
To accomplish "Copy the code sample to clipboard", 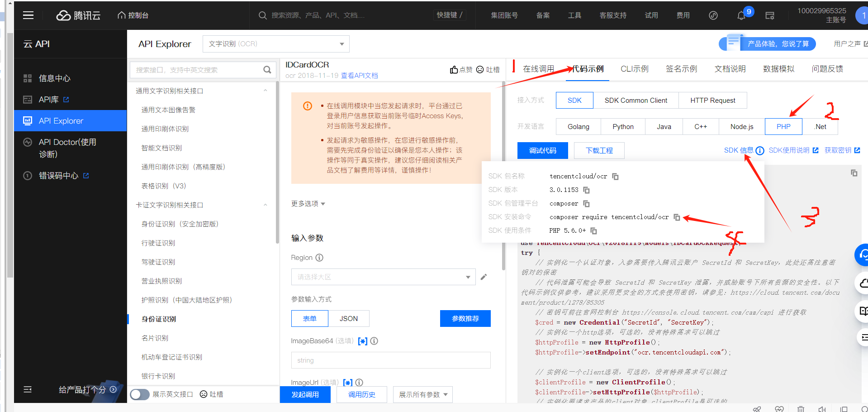I will point(854,173).
